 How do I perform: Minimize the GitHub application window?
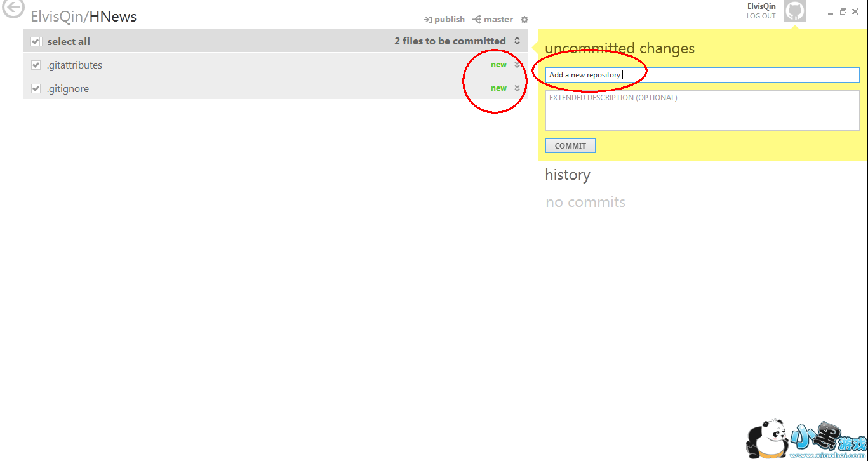coord(831,12)
